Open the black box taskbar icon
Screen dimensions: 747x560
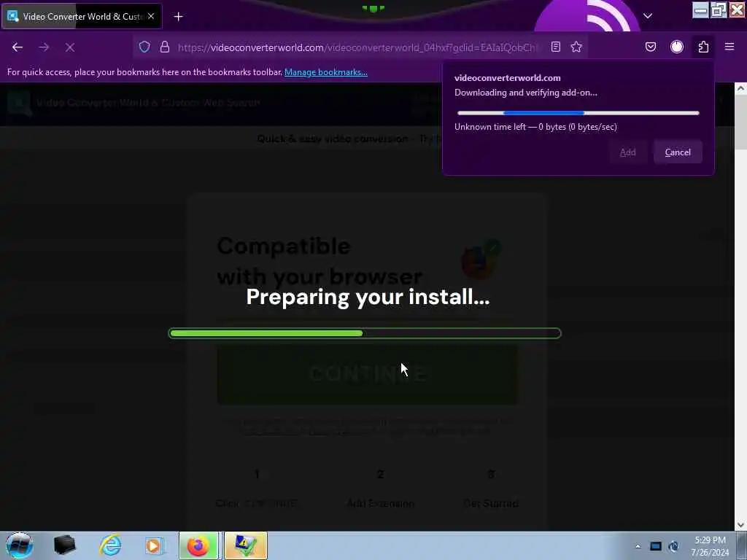coord(64,545)
